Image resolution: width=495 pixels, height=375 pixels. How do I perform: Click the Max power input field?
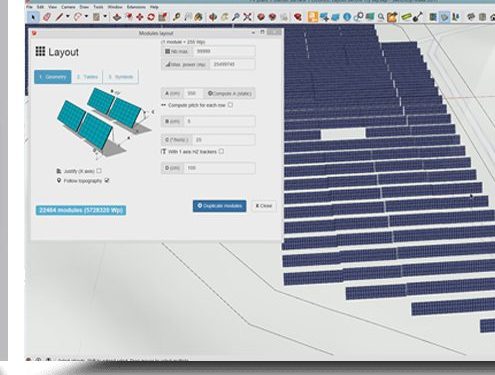click(232, 64)
